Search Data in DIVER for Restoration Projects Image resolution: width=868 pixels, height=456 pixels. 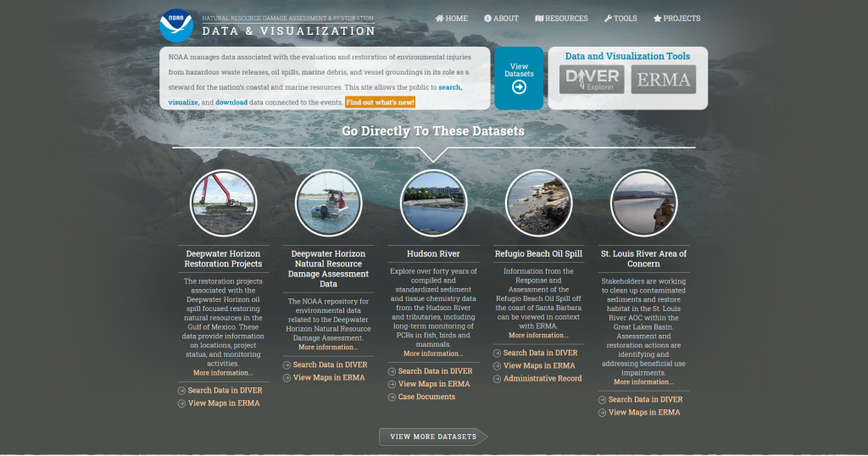click(225, 391)
